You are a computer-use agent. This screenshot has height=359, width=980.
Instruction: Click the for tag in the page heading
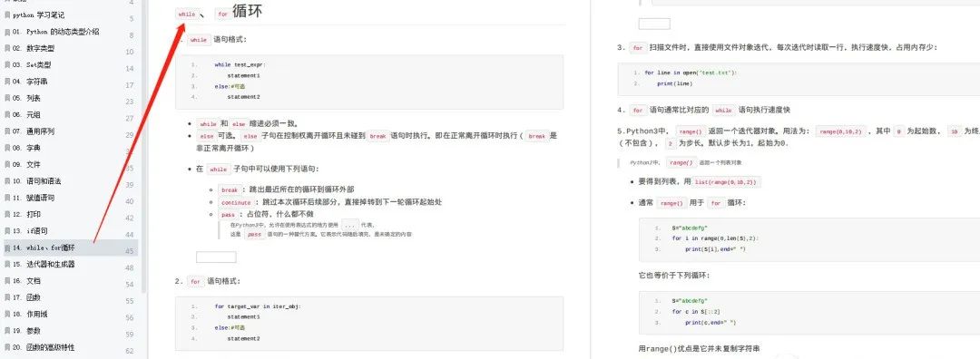tap(223, 14)
